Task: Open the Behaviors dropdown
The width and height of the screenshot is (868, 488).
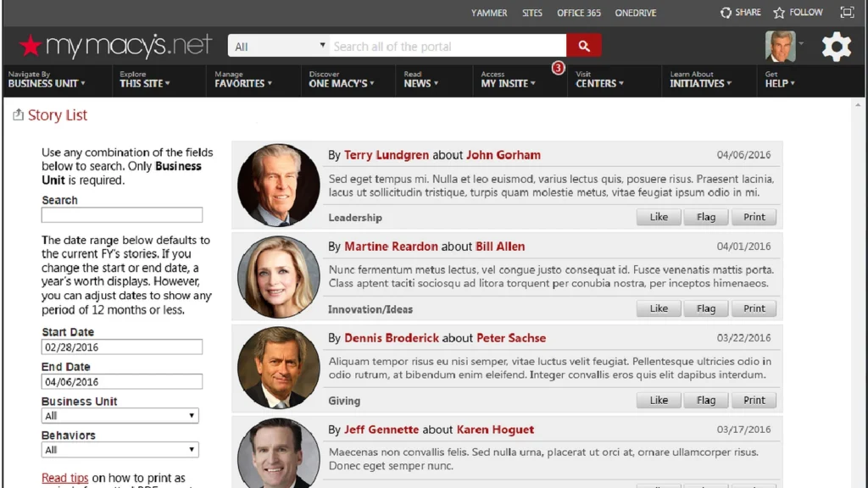Action: [120, 450]
